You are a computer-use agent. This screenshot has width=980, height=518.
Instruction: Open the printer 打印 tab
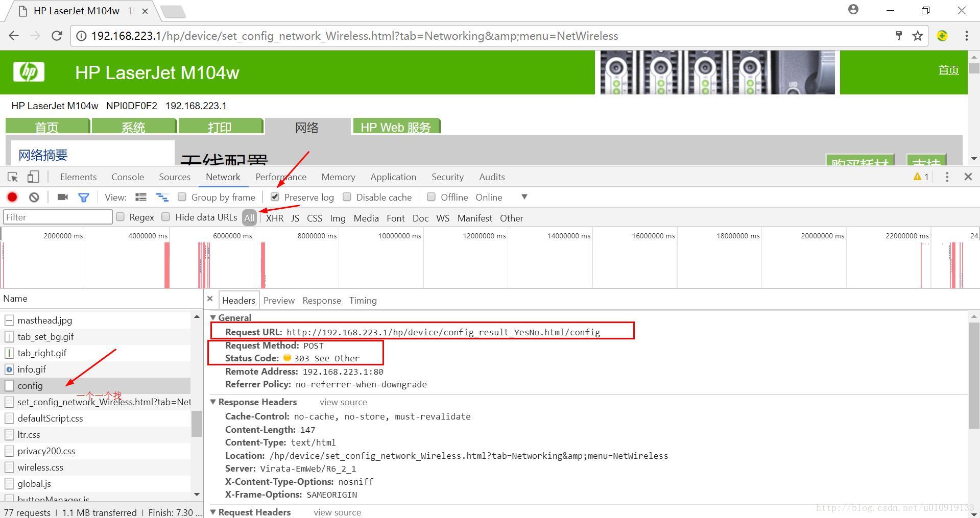pos(220,127)
